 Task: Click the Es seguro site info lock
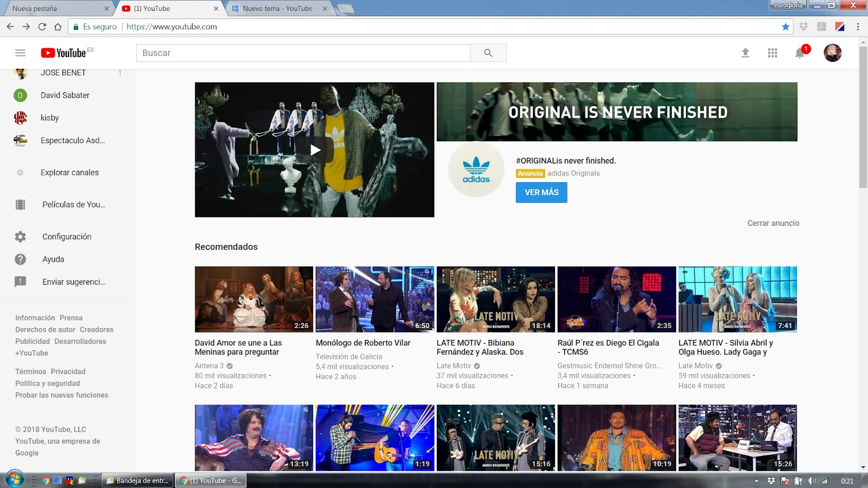(95, 27)
